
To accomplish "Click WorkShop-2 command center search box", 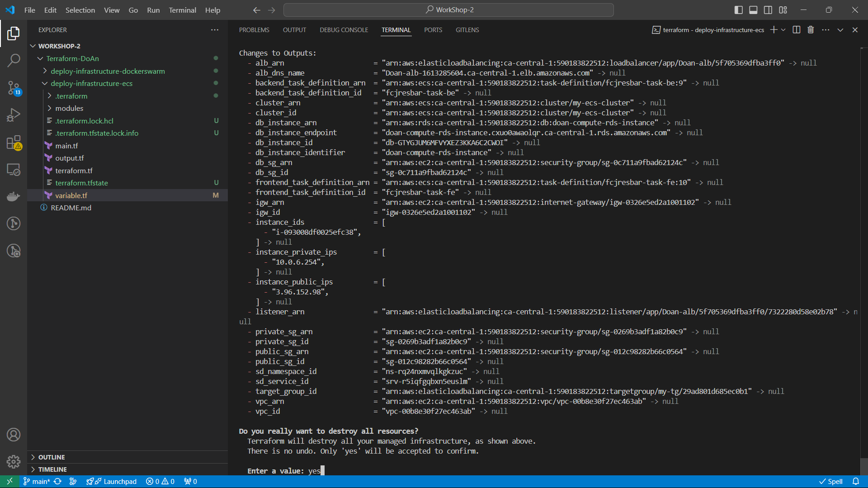I will click(x=448, y=10).
